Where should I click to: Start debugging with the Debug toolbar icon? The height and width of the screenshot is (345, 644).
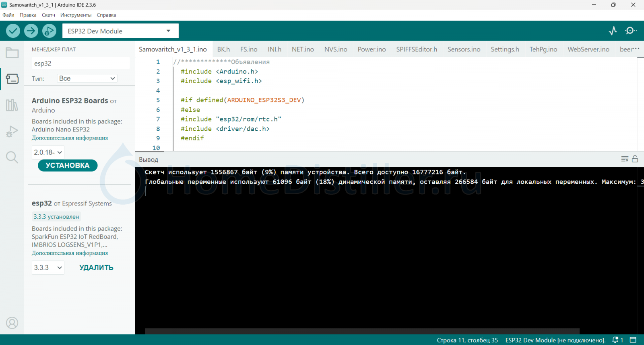49,31
